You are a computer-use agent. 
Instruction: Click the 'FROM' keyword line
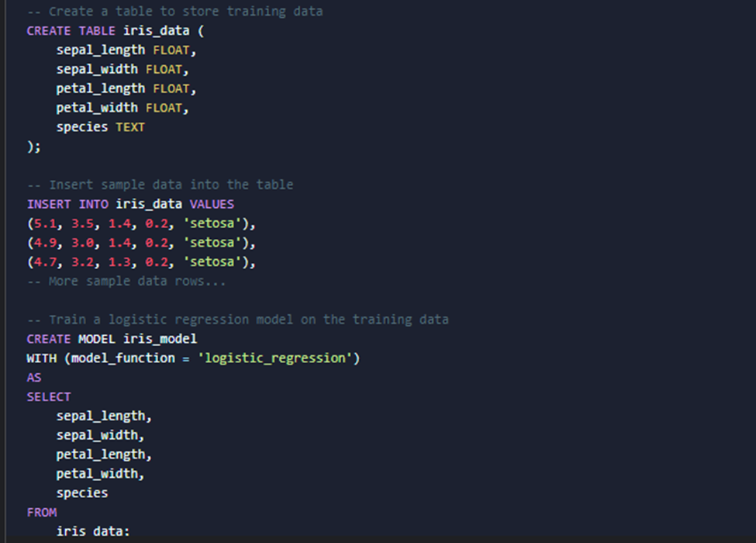click(41, 513)
